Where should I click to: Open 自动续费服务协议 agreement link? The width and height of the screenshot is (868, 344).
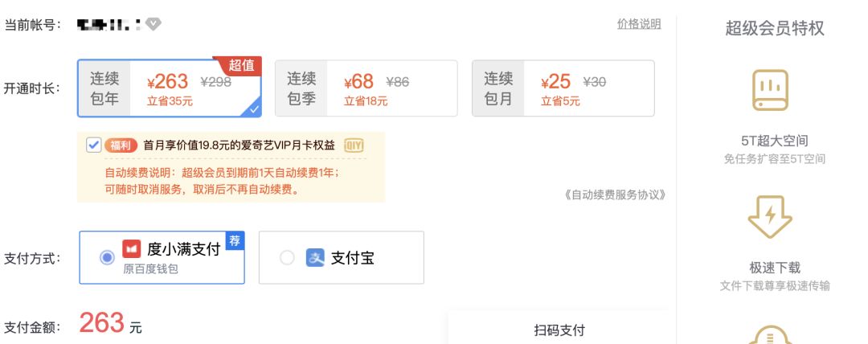[615, 195]
